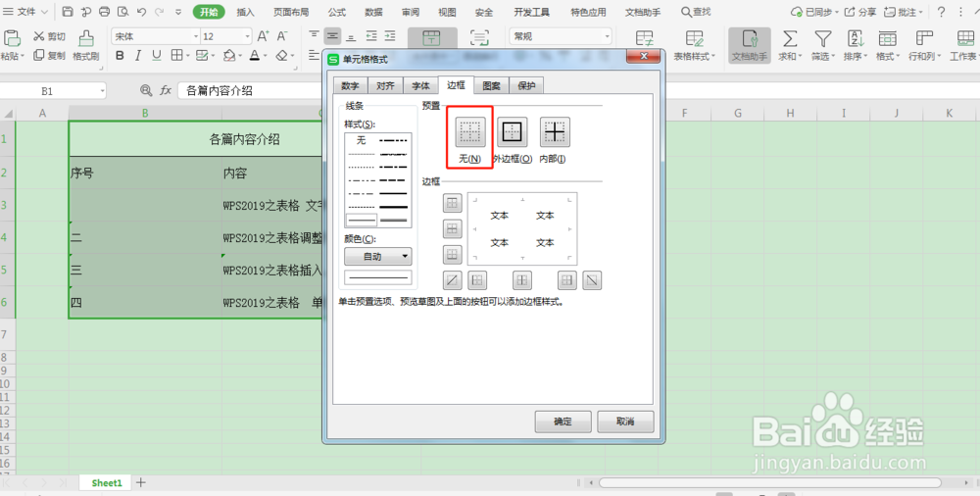Click the Cut (剪切) scissors icon
Viewport: 980px width, 496px height.
[39, 36]
